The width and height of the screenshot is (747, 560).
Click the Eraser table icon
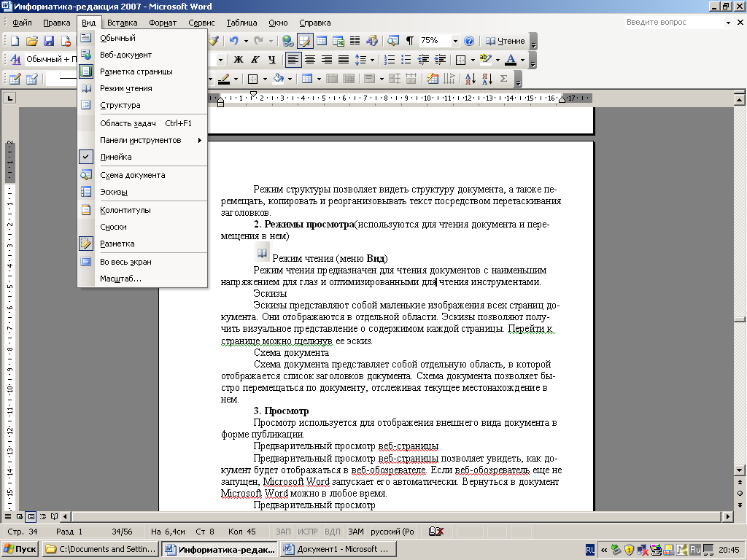point(32,79)
